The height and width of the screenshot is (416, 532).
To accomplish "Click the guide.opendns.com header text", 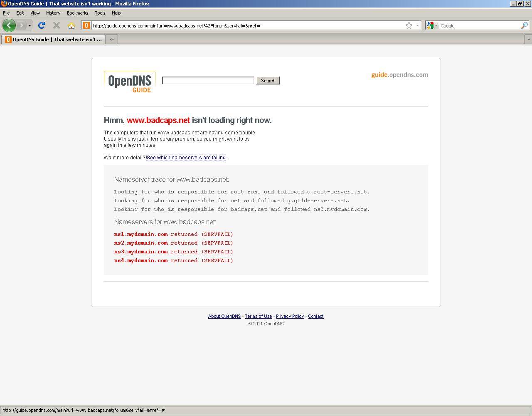I will coord(399,75).
